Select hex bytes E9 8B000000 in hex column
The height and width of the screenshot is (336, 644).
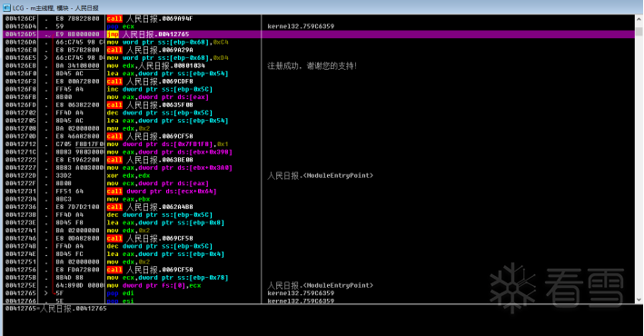77,35
